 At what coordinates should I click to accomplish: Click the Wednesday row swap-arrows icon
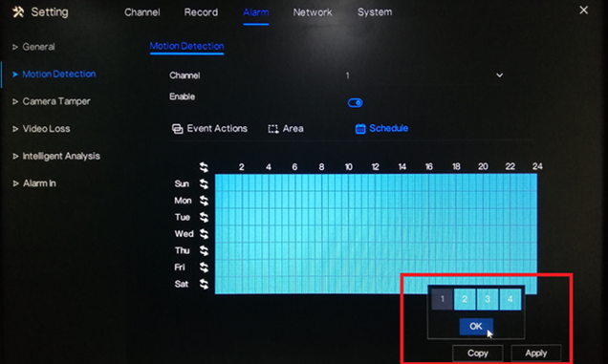point(204,234)
